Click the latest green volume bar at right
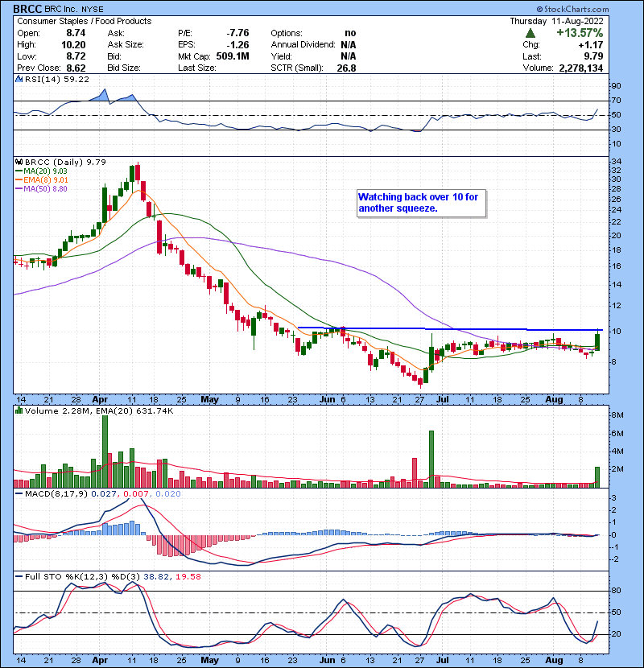Image resolution: width=644 pixels, height=668 pixels. click(597, 477)
